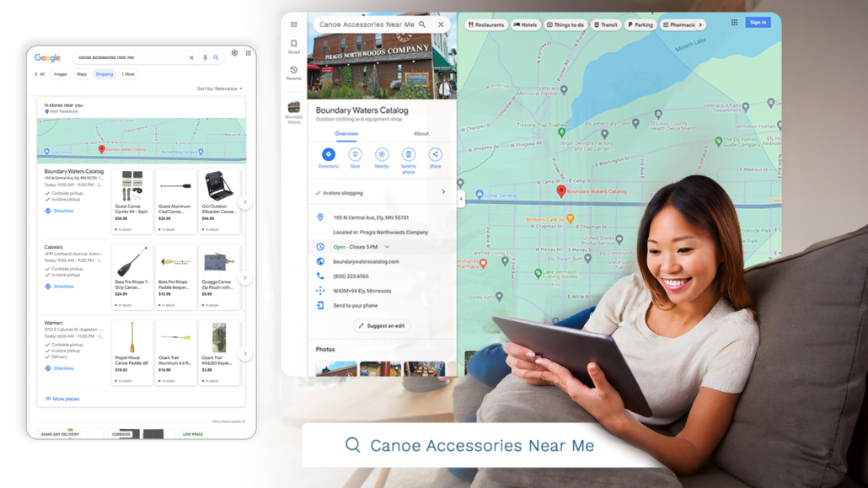Open Saved places in Maps sidebar
Image resolution: width=868 pixels, height=488 pixels.
coord(294,46)
